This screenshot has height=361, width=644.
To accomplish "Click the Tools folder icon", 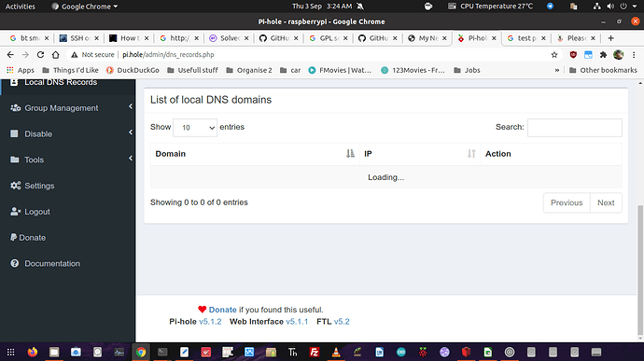I will 14,160.
